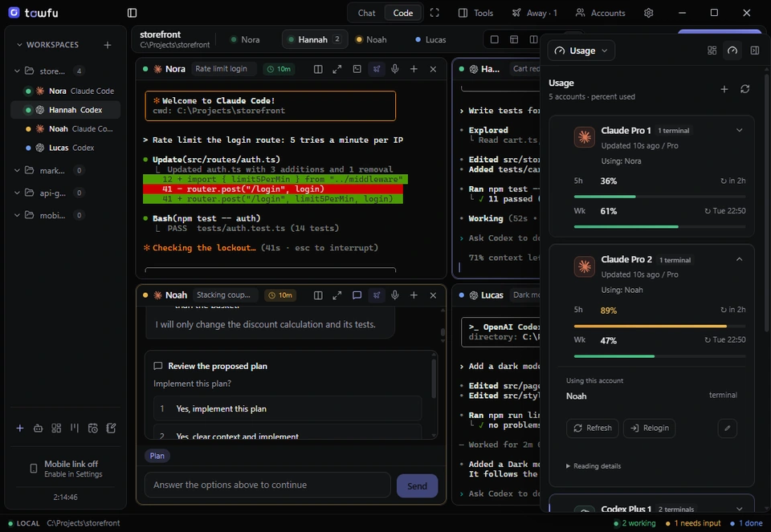Click the Claude Pro 2 5h 89% usage bar

point(659,326)
